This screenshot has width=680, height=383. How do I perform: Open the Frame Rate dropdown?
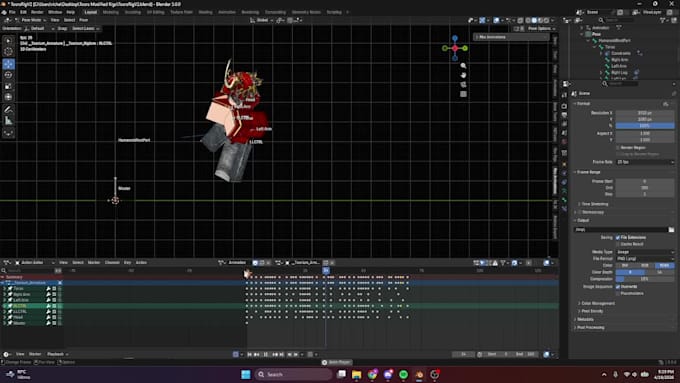coord(645,162)
